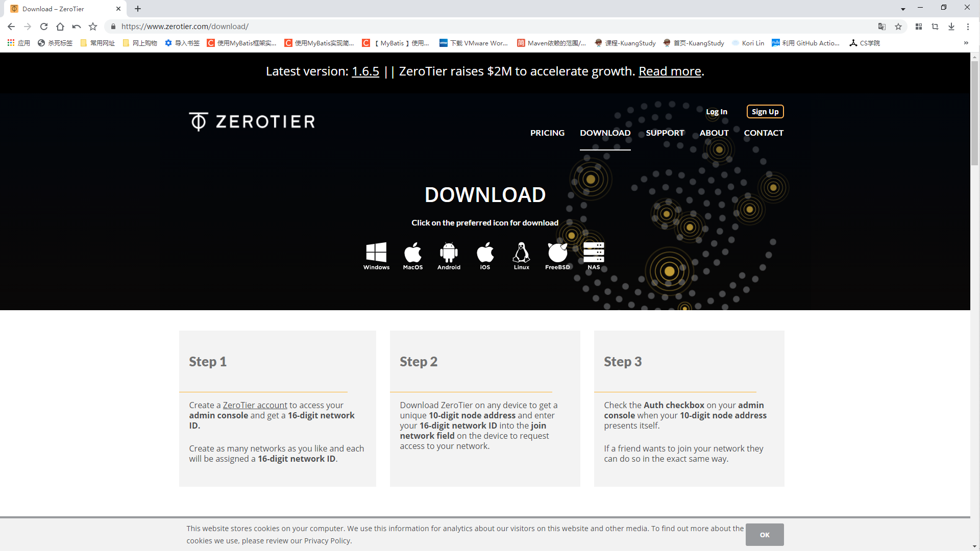980x551 pixels.
Task: Choose the iOS download icon
Action: pyautogui.click(x=485, y=253)
